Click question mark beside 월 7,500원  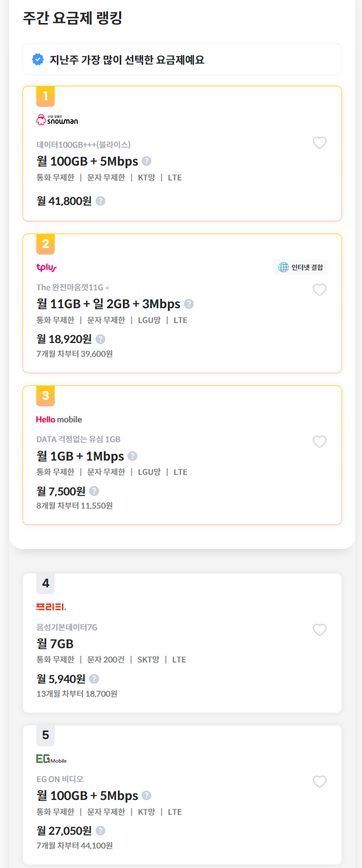pyautogui.click(x=94, y=491)
